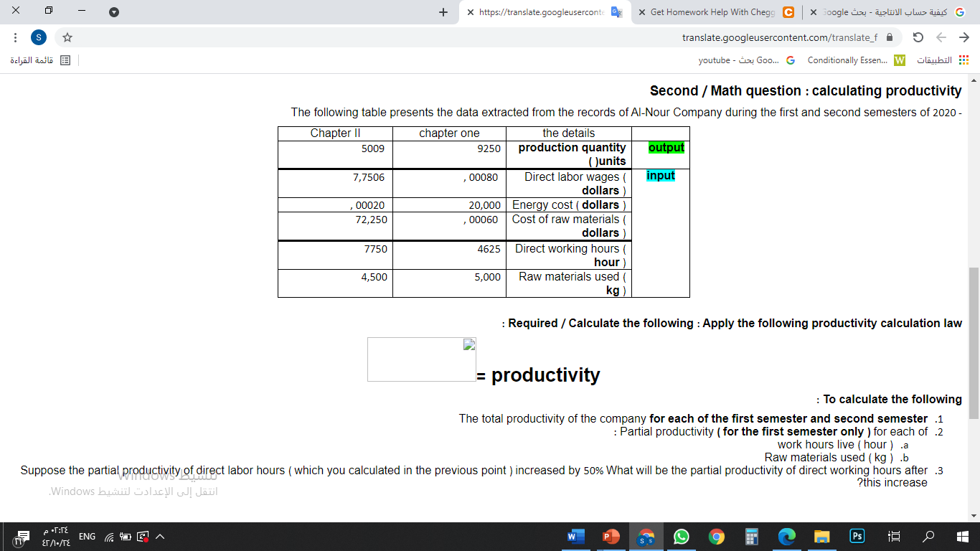980x551 pixels.
Task: Open the قائمة القراءة reading list
Action: tap(40, 60)
